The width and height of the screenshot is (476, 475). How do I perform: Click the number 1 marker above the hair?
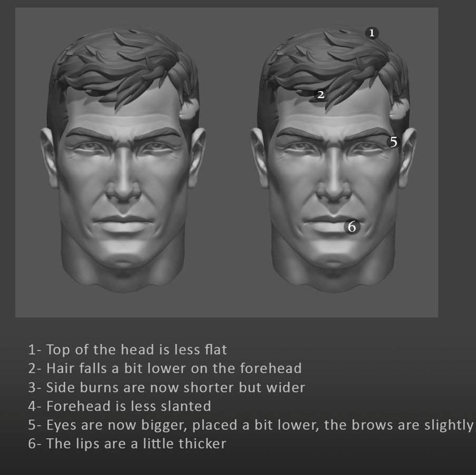372,33
